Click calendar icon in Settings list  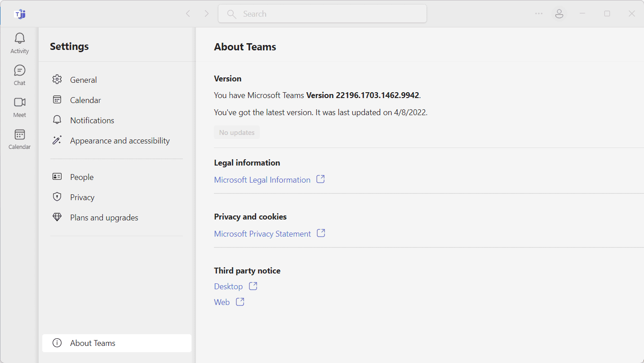[57, 100]
